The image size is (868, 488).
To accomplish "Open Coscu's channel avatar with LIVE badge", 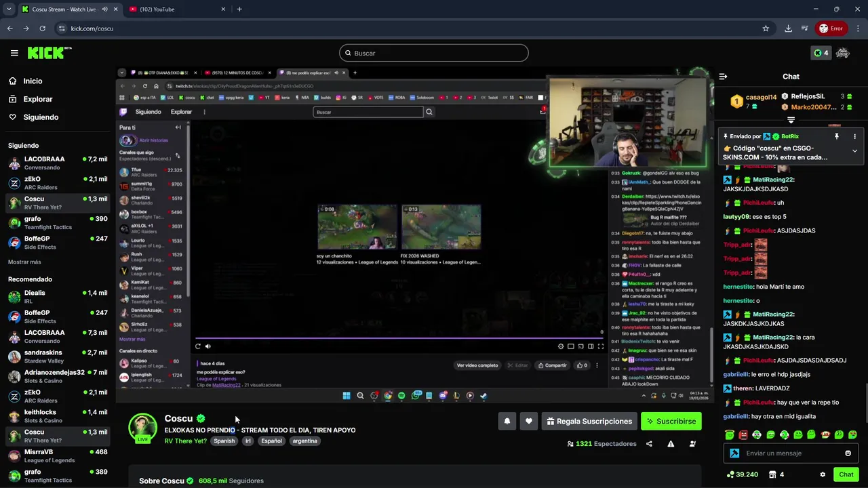I will pos(143,428).
